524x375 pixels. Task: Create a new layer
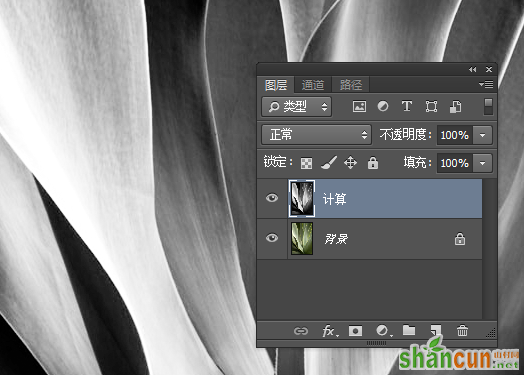point(435,330)
